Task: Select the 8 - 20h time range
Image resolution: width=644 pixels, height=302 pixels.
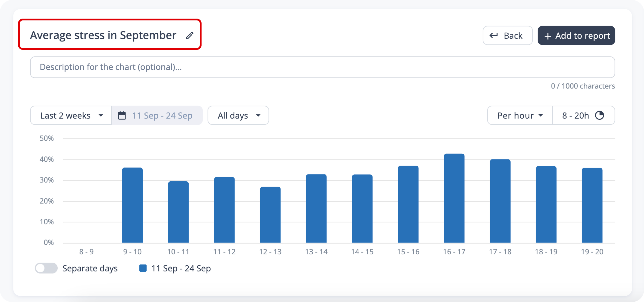Action: pos(575,116)
